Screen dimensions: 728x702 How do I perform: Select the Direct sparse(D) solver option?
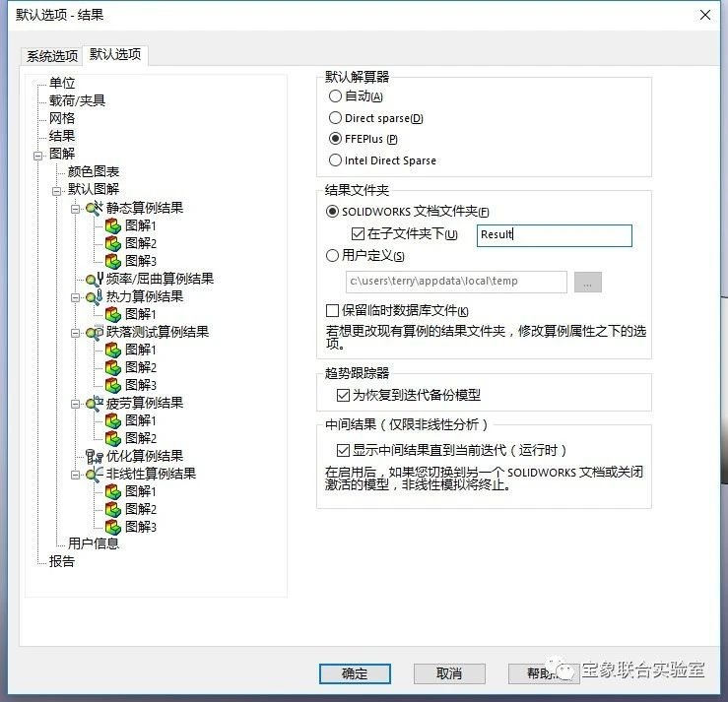pyautogui.click(x=335, y=118)
